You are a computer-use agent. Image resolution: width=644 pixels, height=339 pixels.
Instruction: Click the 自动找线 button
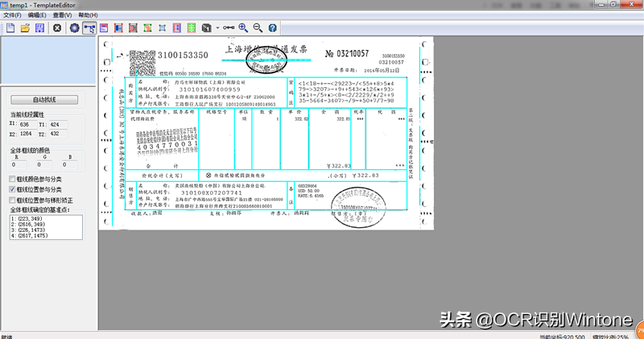coord(44,100)
